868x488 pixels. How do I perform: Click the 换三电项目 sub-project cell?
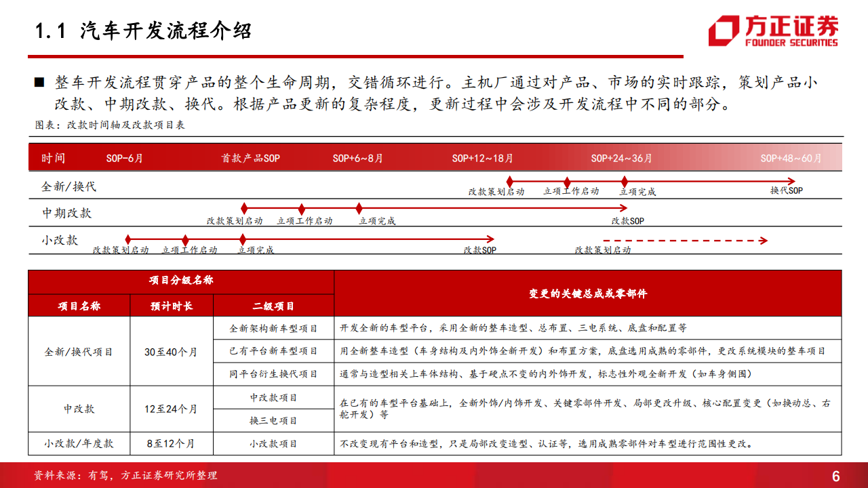273,421
